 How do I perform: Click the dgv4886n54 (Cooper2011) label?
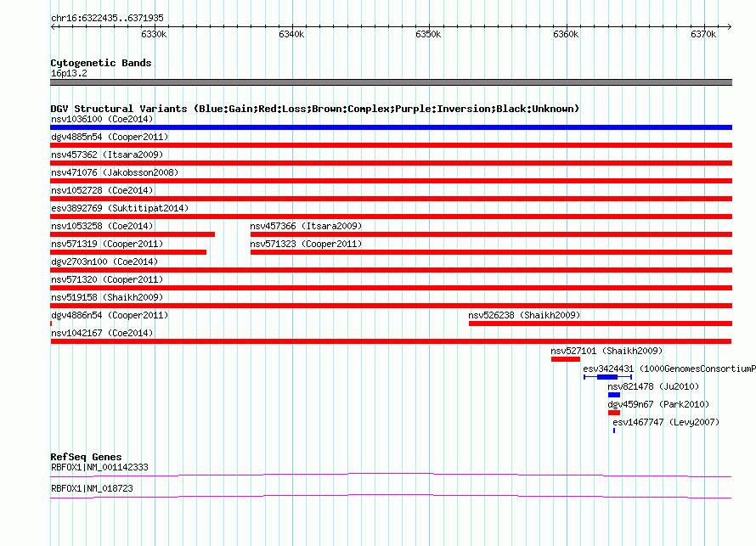click(110, 315)
